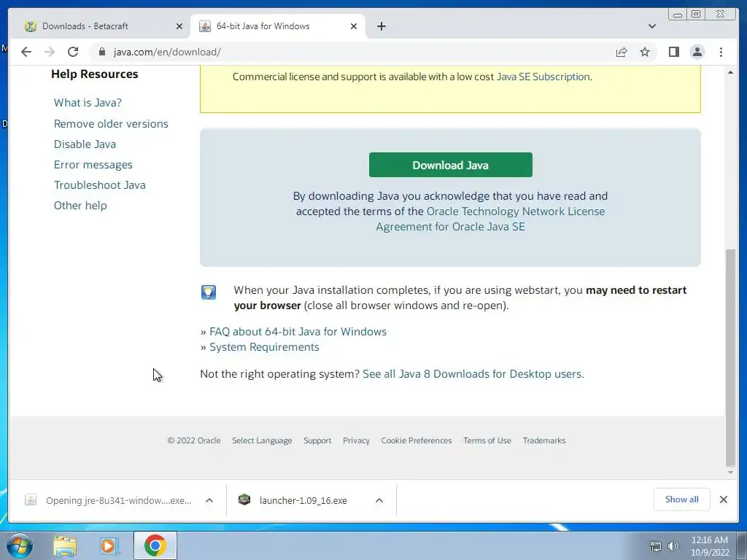Open the Windows Start menu

tap(19, 545)
